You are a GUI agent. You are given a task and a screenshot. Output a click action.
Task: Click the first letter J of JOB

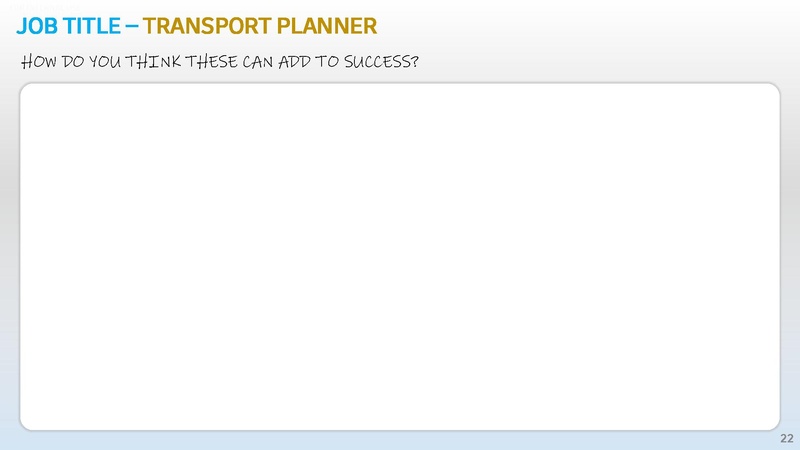(x=22, y=22)
